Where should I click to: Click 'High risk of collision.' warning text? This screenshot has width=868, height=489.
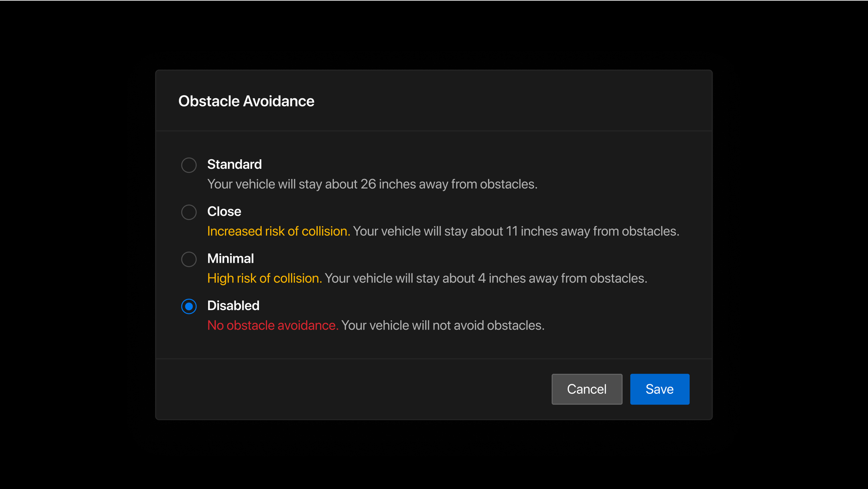click(x=264, y=278)
